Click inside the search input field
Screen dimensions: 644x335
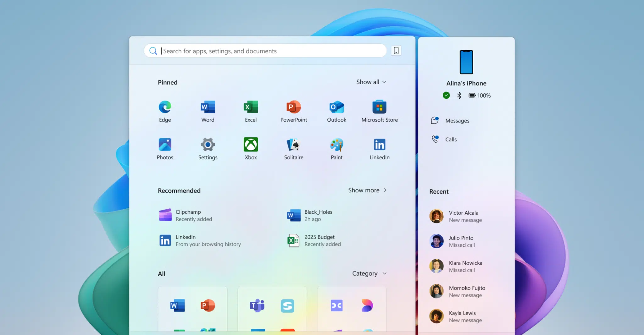point(267,51)
